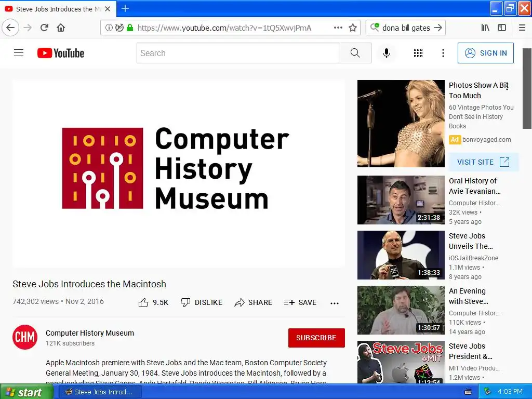Click the browser forward arrow
Viewport: 532px width, 399px height.
click(x=28, y=28)
